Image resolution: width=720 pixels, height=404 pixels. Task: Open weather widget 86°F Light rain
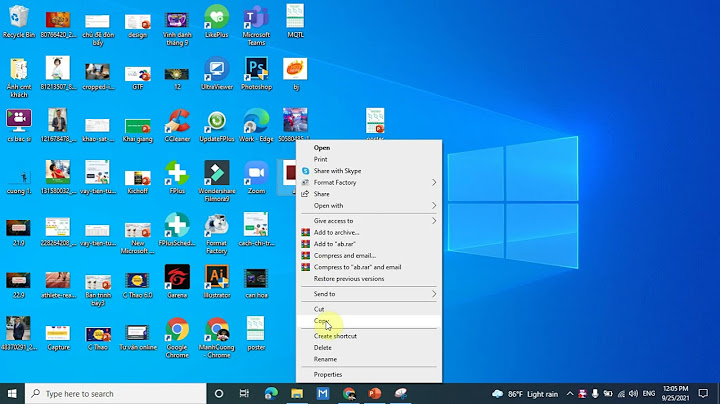tap(525, 394)
